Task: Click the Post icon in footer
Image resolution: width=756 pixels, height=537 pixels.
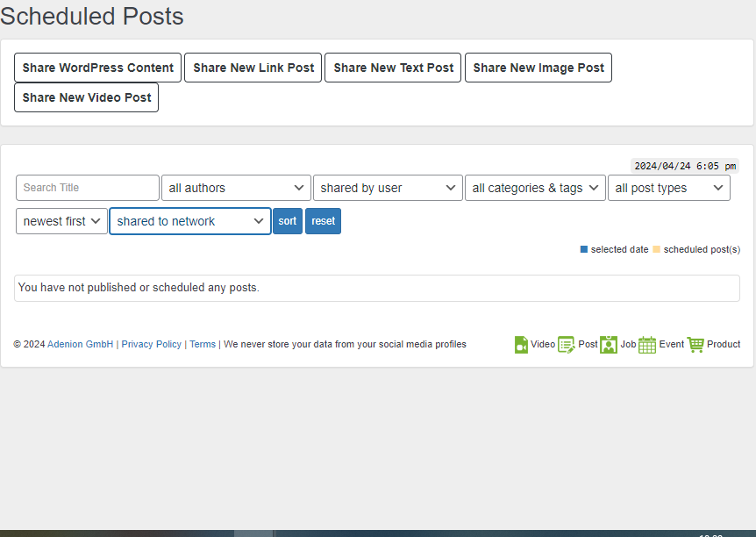Action: (567, 345)
